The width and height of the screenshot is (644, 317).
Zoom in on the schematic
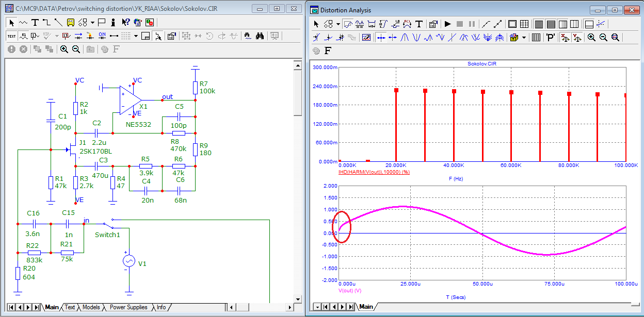pyautogui.click(x=64, y=49)
